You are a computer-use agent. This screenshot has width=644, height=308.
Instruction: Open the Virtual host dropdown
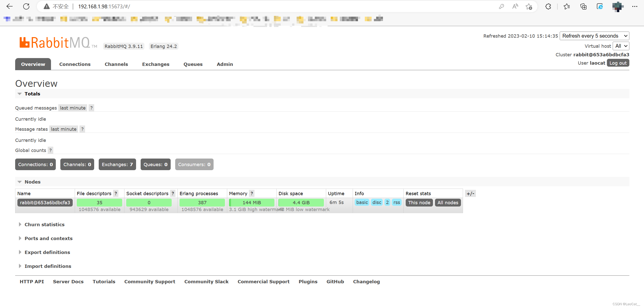pos(621,46)
